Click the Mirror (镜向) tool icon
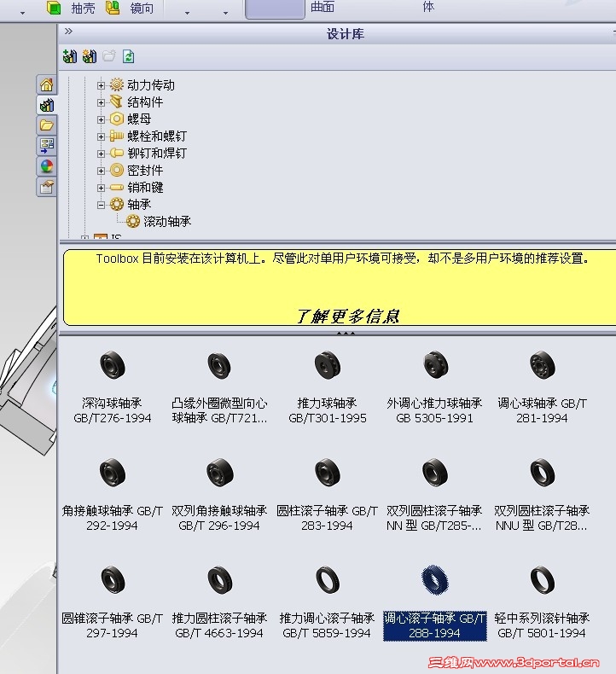 (113, 8)
